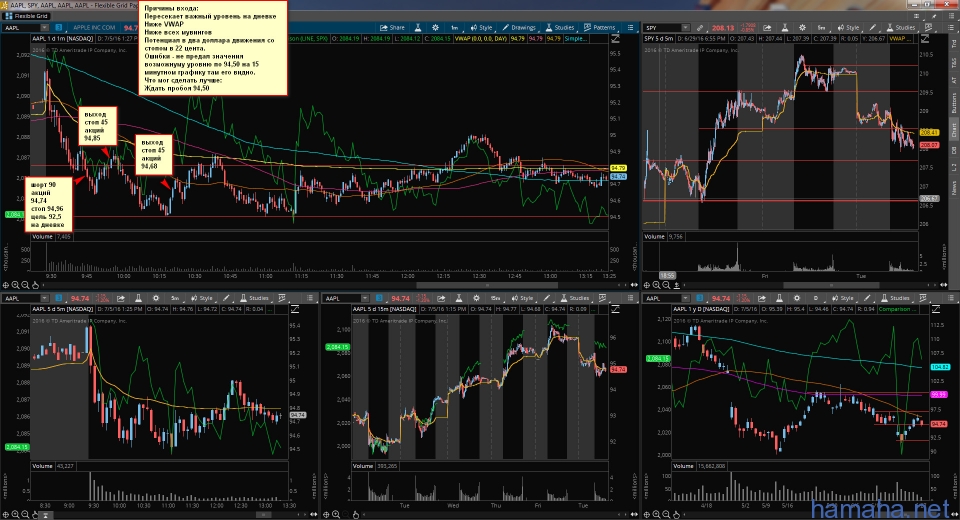This screenshot has width=960, height=520.
Task: Open chart settings gear in top AAPL chart
Action: 435,28
